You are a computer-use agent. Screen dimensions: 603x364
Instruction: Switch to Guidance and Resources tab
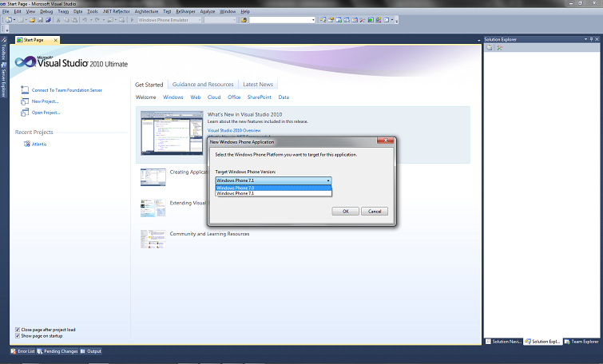[203, 84]
